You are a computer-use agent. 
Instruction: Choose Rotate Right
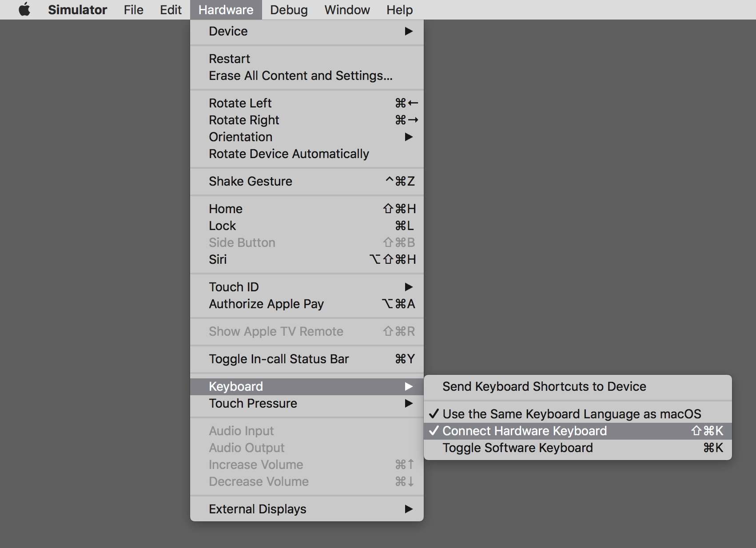(306, 120)
